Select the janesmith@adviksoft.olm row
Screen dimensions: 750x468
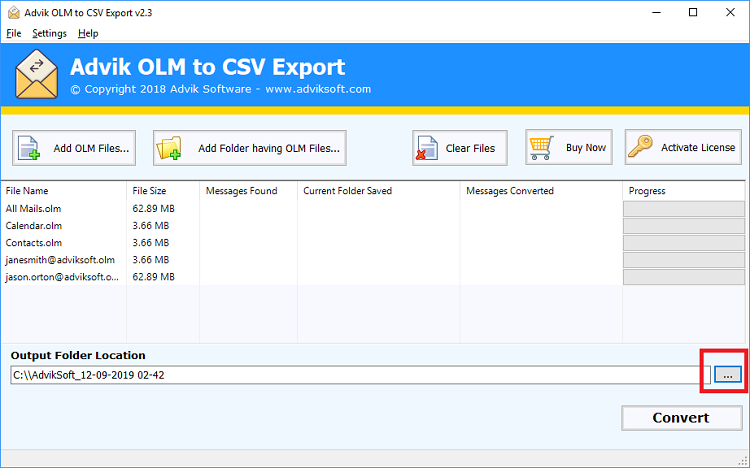[60, 259]
